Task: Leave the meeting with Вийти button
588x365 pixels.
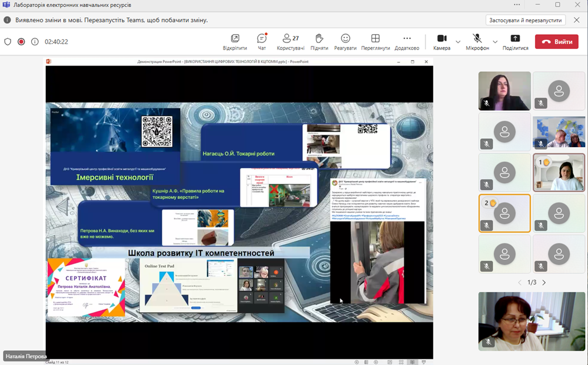Action: pos(556,42)
